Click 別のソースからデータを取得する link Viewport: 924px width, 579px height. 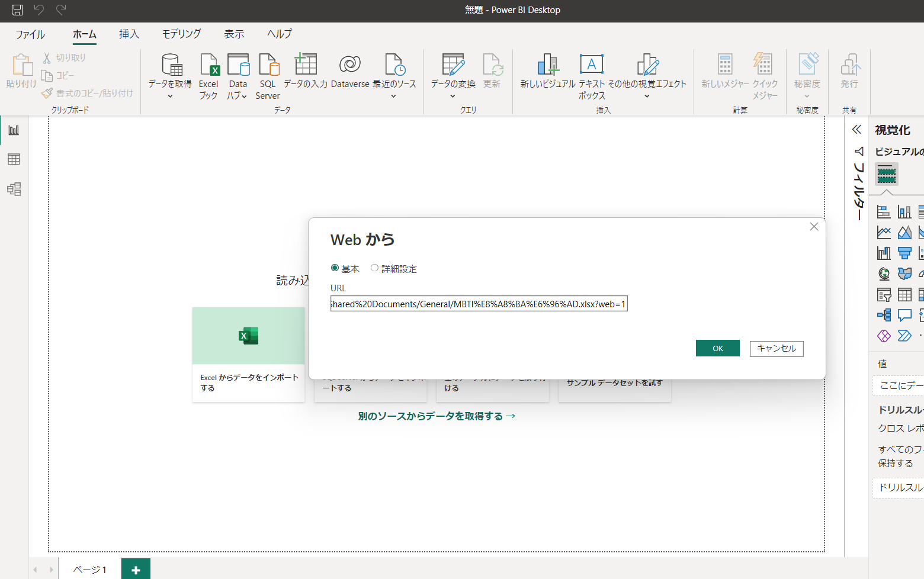(437, 416)
